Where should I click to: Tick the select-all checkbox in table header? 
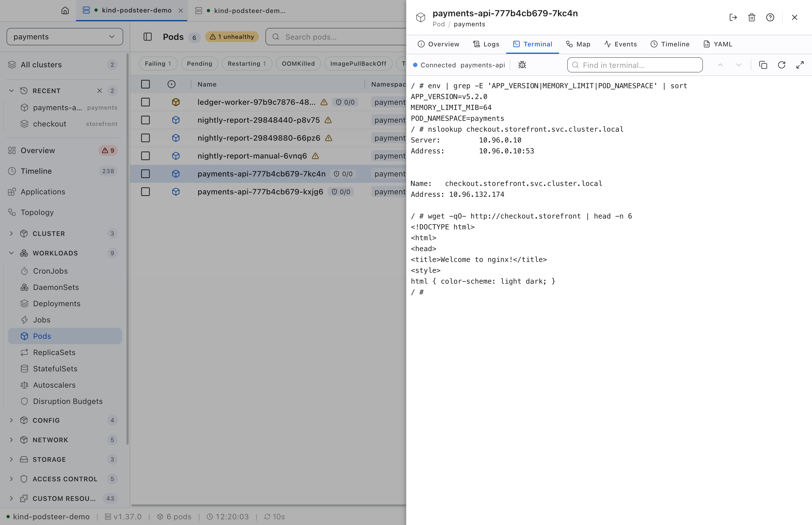tap(145, 84)
